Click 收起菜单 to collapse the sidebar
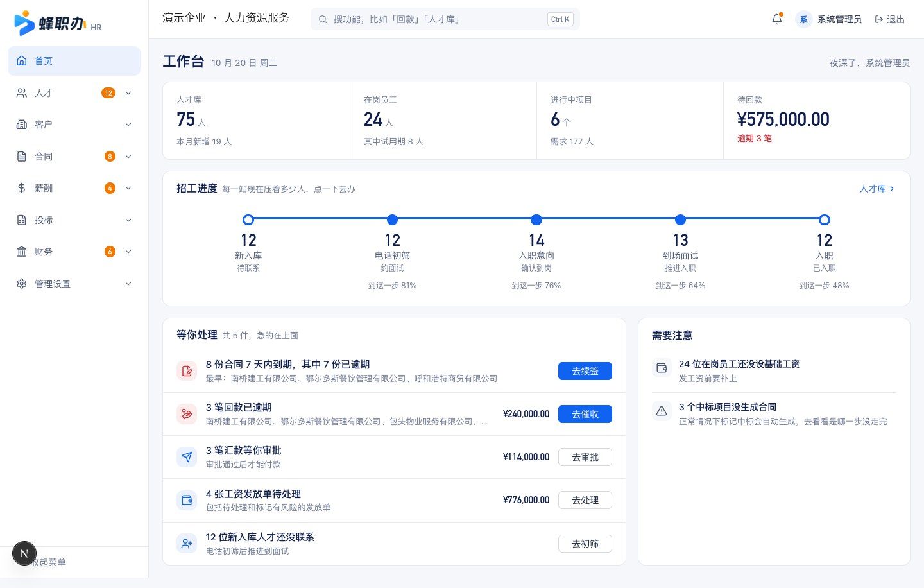924x588 pixels. click(49, 562)
